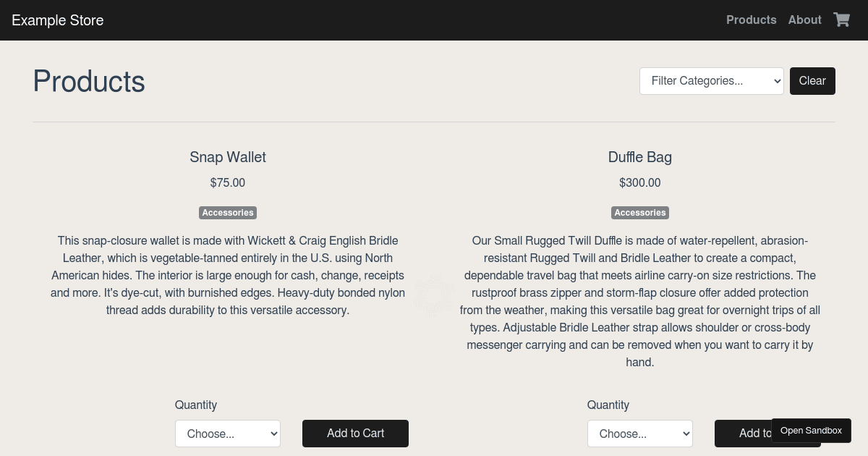Click the Accessories badge under Duffle Bag
This screenshot has height=456, width=868.
click(x=640, y=213)
